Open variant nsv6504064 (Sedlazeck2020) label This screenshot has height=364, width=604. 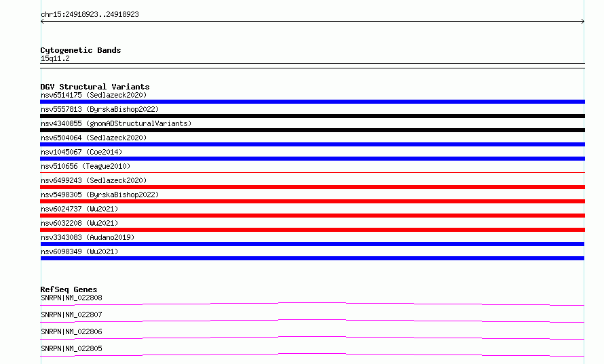pos(94,138)
